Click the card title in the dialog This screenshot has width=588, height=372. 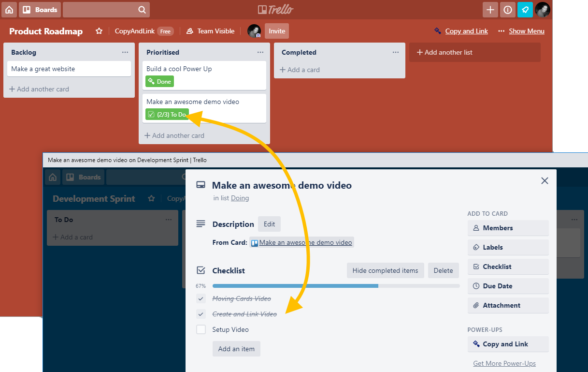(282, 185)
